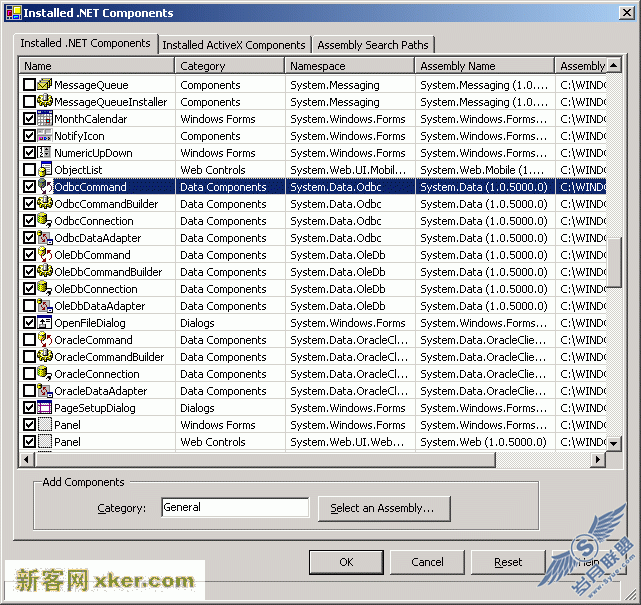Image resolution: width=641 pixels, height=605 pixels.
Task: Select the PageSetupDialog component icon
Action: [44, 408]
